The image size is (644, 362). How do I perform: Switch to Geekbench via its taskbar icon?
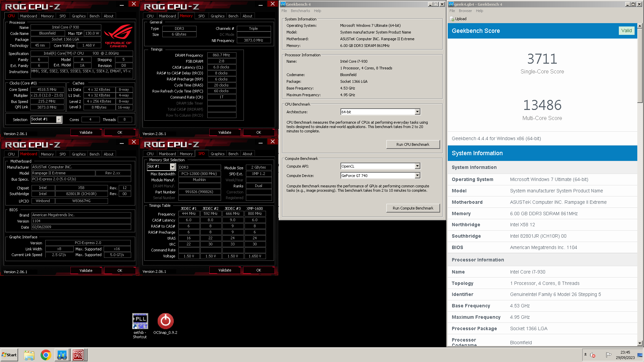pyautogui.click(x=62, y=355)
